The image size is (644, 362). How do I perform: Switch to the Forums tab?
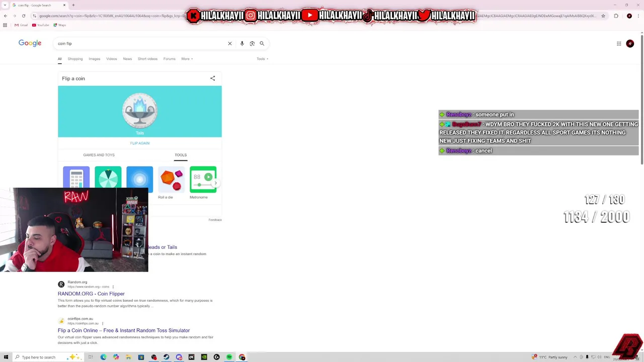(169, 59)
